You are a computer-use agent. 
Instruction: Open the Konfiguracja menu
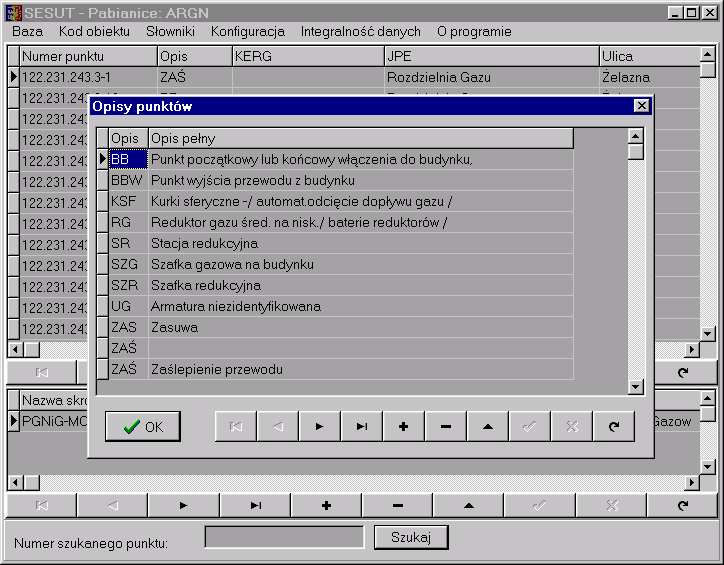coord(247,31)
